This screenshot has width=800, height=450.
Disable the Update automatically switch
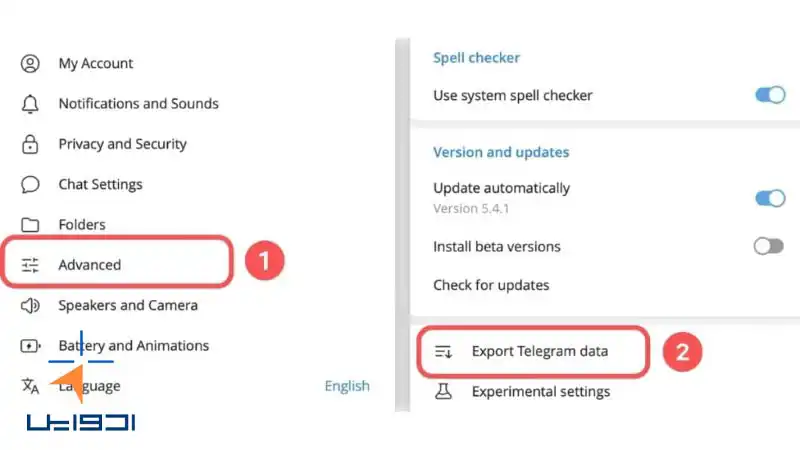770,198
